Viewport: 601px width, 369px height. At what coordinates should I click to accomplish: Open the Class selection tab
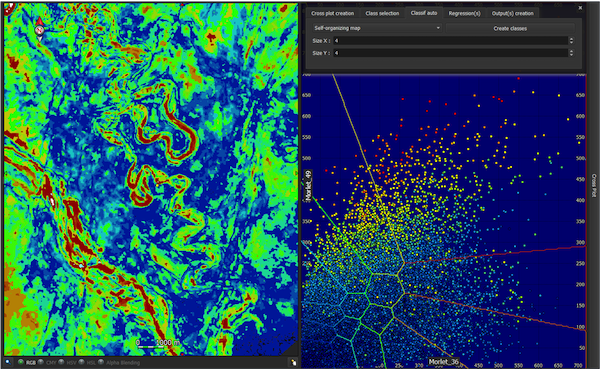tap(382, 13)
